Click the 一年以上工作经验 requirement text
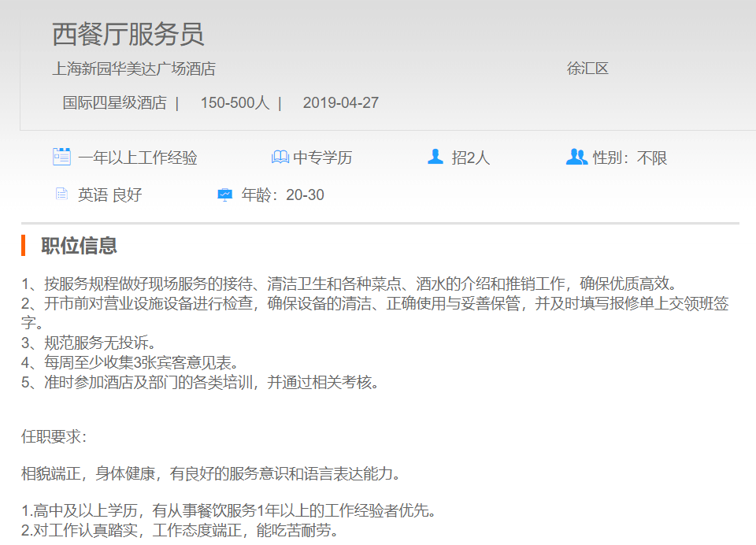Image resolution: width=756 pixels, height=545 pixels. click(137, 158)
